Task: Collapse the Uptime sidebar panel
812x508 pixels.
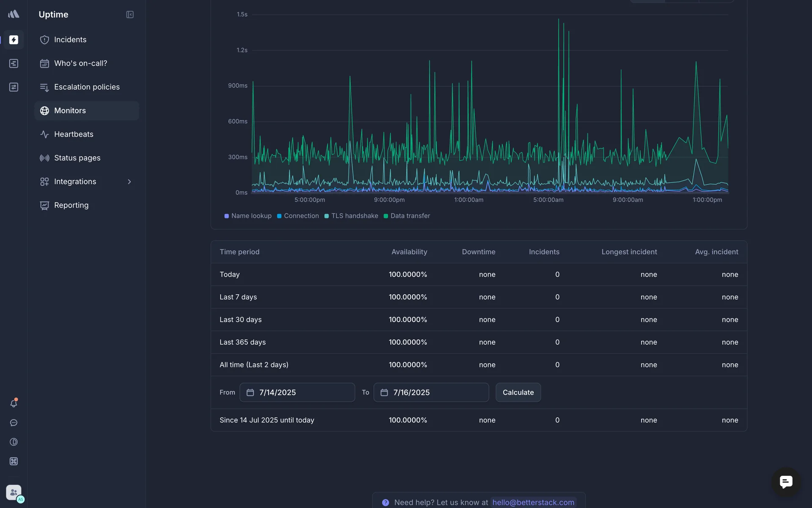Action: 130,15
